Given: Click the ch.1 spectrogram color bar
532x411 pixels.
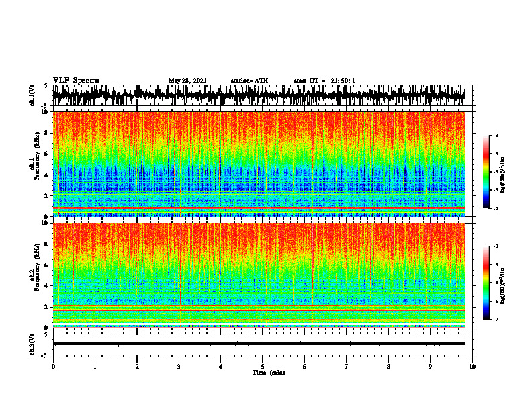Looking at the screenshot, I should (x=486, y=171).
